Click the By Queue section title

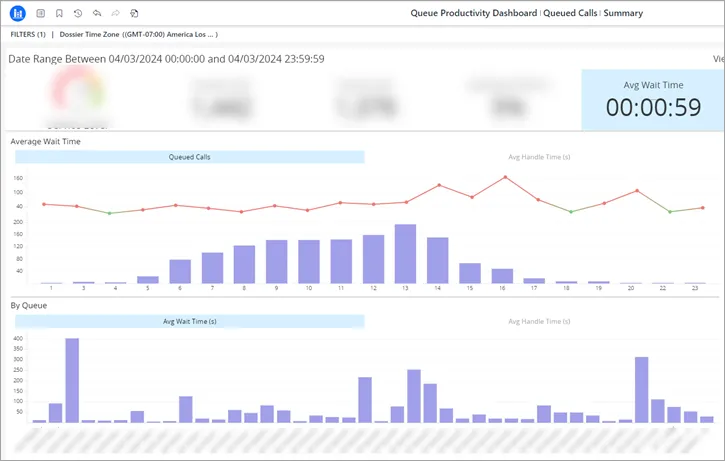point(29,305)
